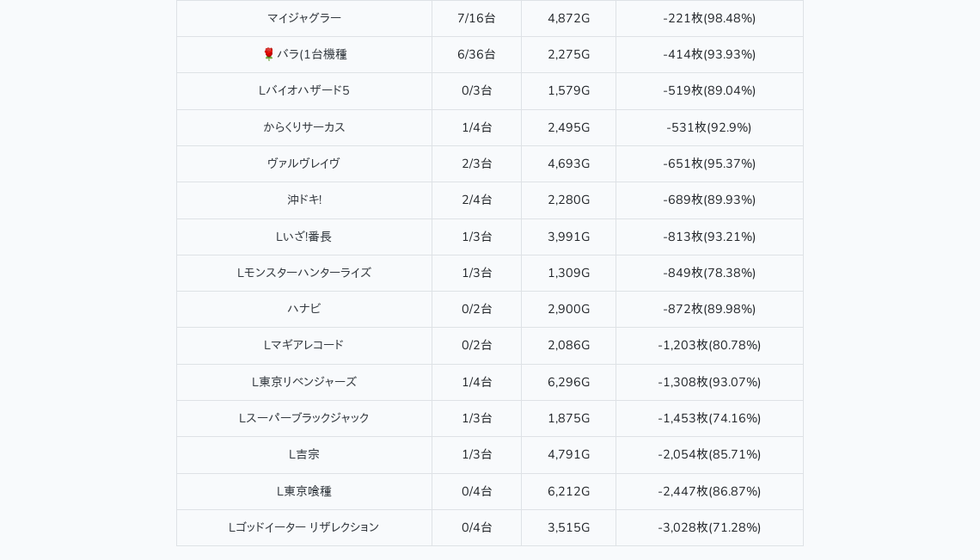Screen dimensions: 980x560
Task: Click Lモンスターハンターライズ name
Action: [x=303, y=273]
